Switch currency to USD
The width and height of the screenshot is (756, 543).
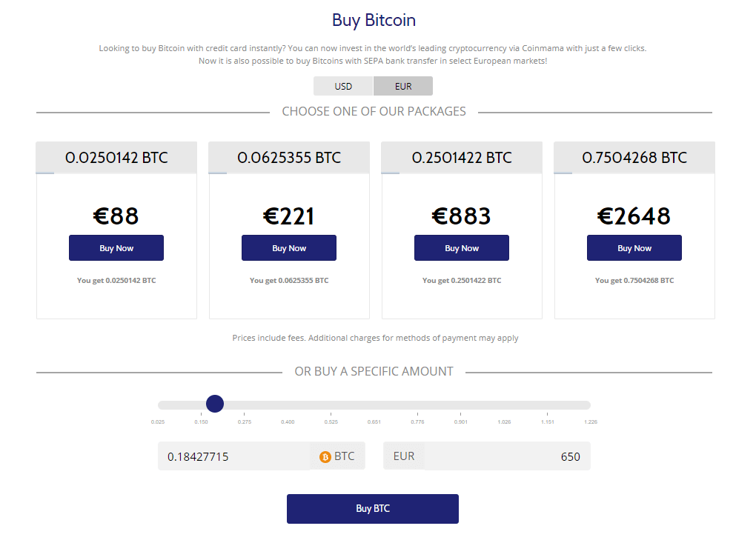[343, 86]
